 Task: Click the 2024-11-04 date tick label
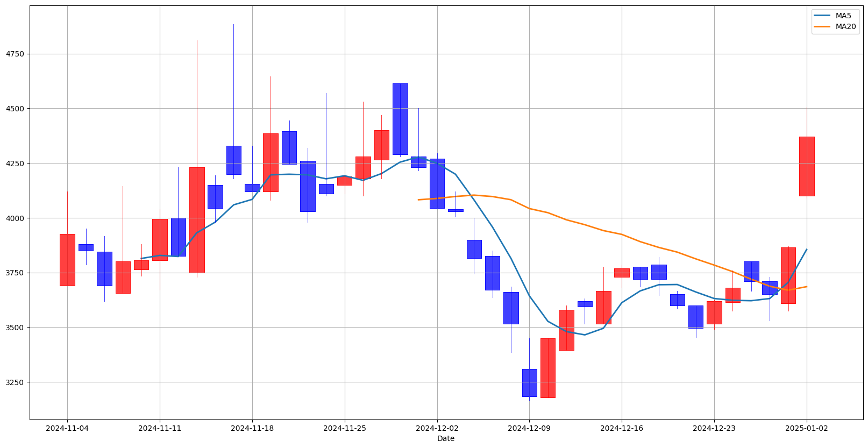[x=67, y=429]
